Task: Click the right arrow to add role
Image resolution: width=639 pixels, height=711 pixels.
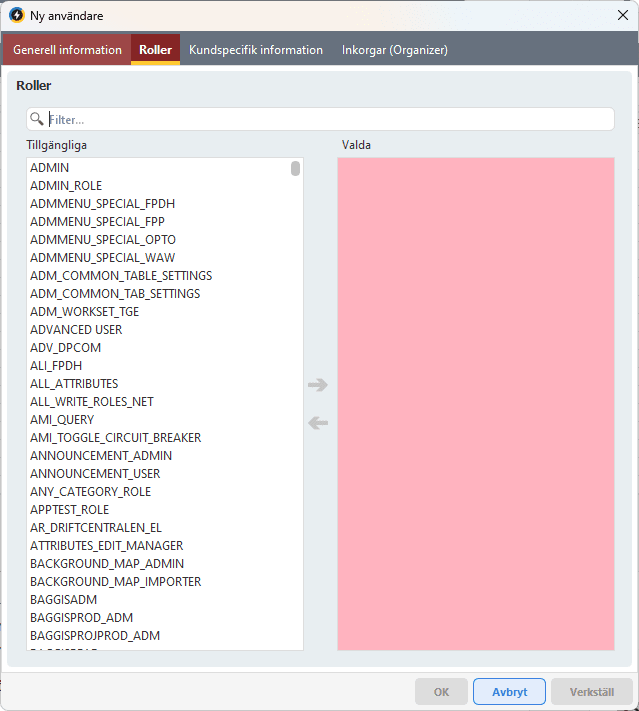Action: pos(318,385)
